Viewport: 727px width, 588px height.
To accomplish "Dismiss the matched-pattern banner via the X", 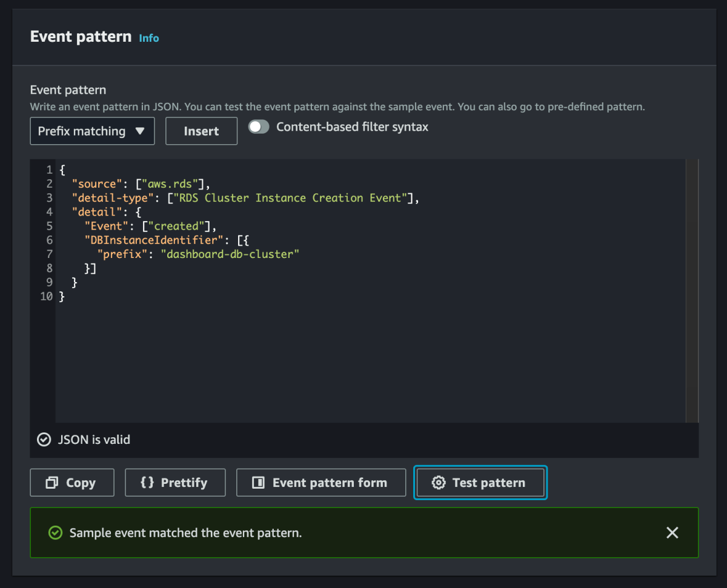I will (672, 533).
